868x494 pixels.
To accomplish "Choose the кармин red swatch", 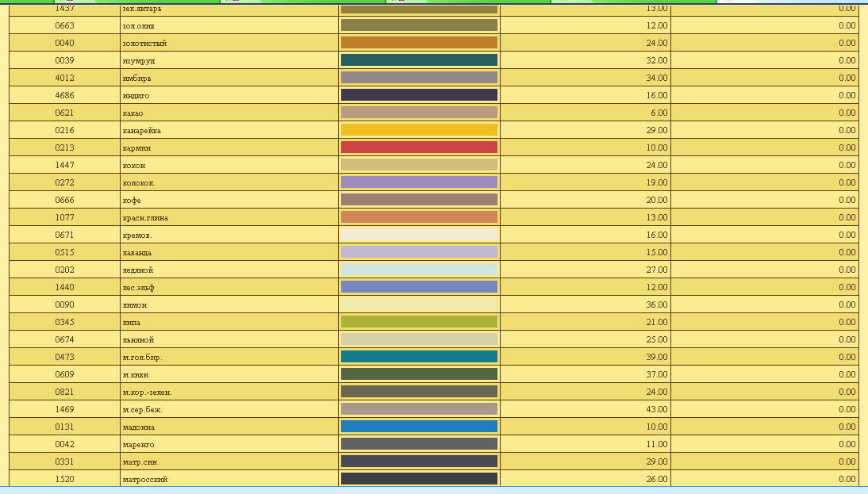I will pyautogui.click(x=419, y=147).
